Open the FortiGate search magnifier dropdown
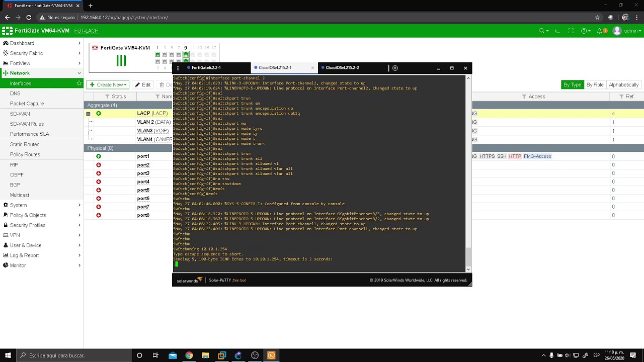This screenshot has width=644, height=362. (543, 31)
